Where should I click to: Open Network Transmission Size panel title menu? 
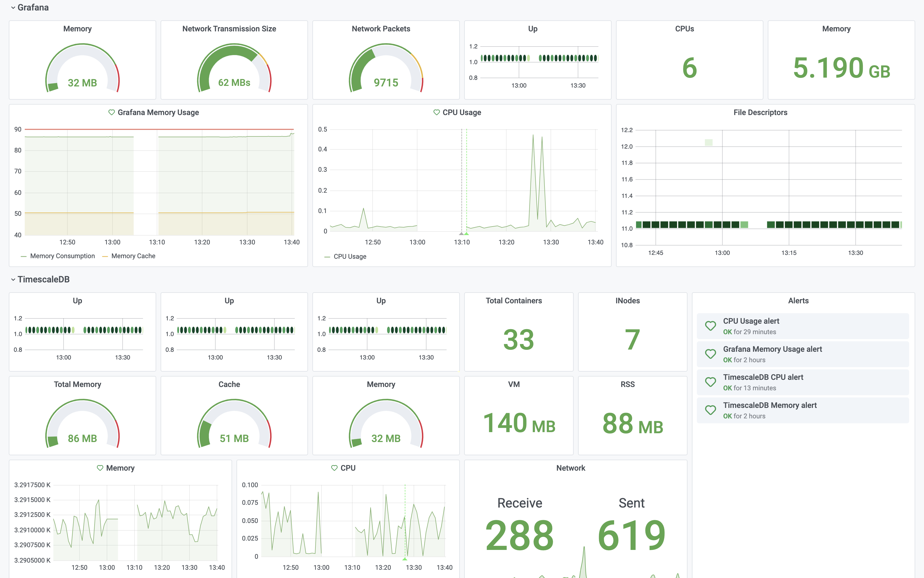click(x=229, y=29)
